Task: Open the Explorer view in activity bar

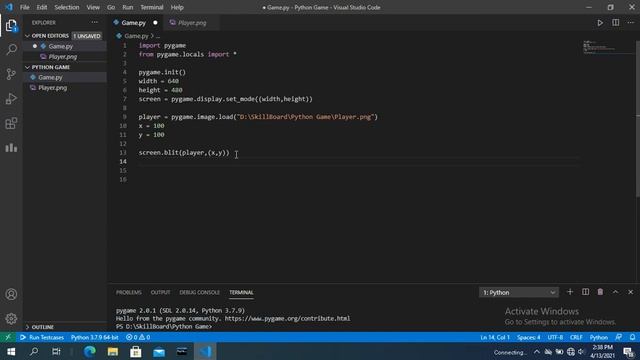Action: 11,26
